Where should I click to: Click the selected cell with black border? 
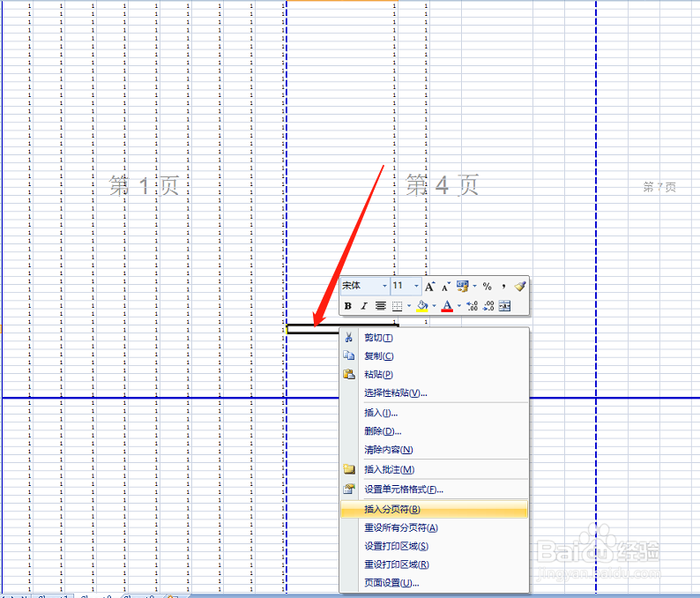(x=312, y=330)
